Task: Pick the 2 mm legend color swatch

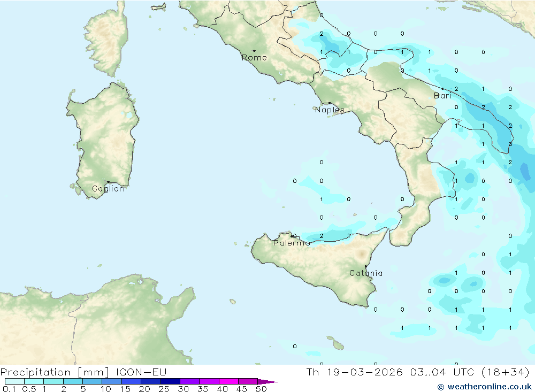Action: (x=73, y=381)
